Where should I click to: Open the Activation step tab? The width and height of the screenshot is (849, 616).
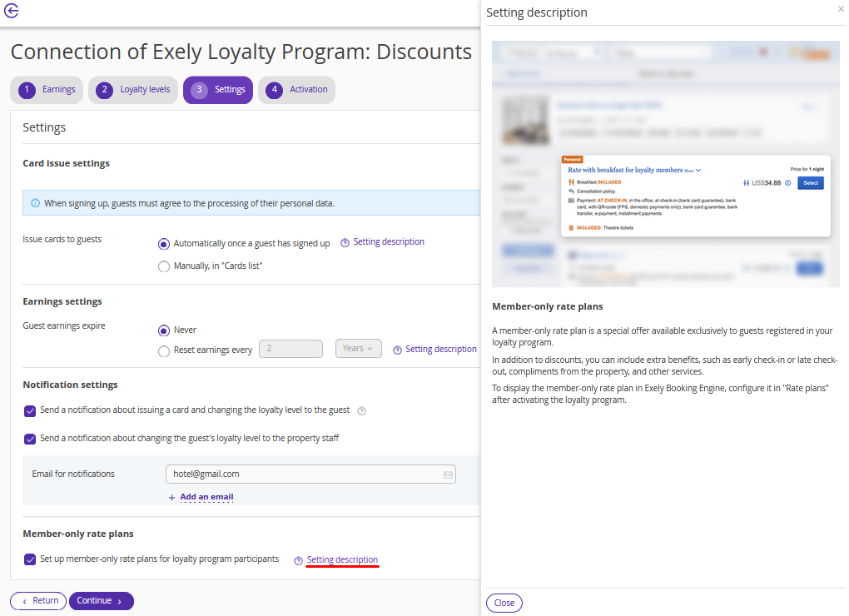pyautogui.click(x=297, y=90)
